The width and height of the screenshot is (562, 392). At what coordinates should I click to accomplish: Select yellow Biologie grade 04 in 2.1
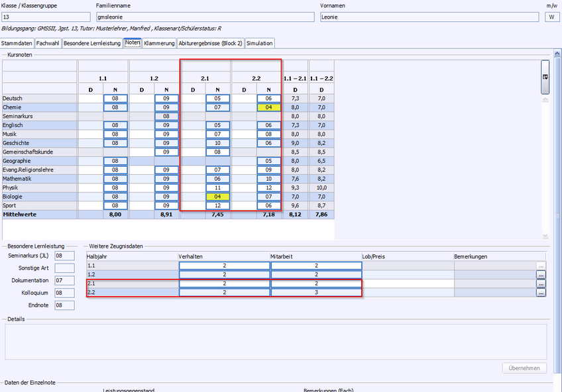[217, 197]
